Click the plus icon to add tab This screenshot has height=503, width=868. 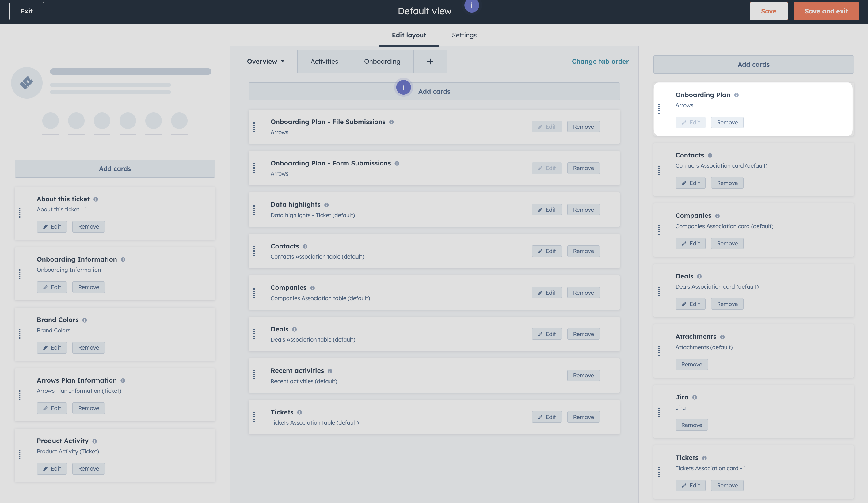(x=430, y=62)
